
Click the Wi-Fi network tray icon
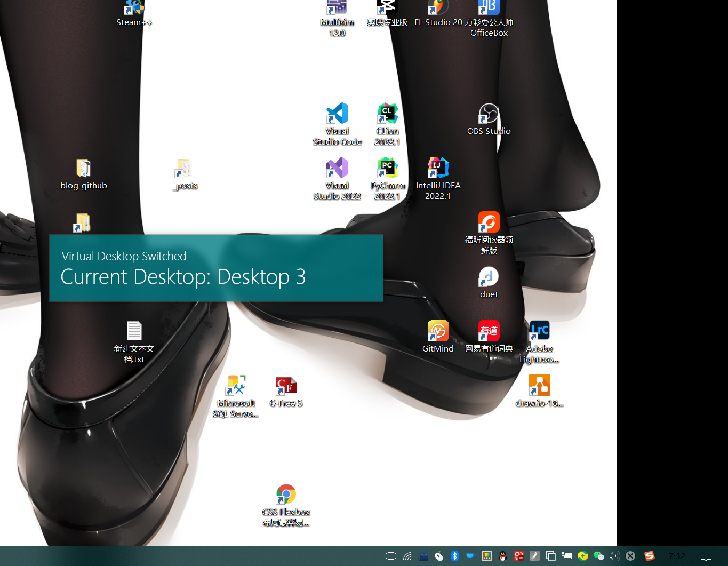(x=407, y=556)
